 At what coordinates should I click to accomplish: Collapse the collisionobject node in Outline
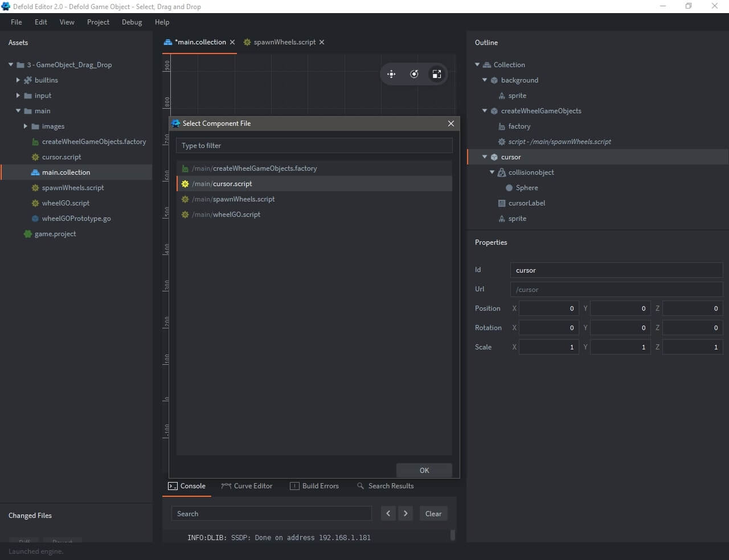[x=492, y=172]
